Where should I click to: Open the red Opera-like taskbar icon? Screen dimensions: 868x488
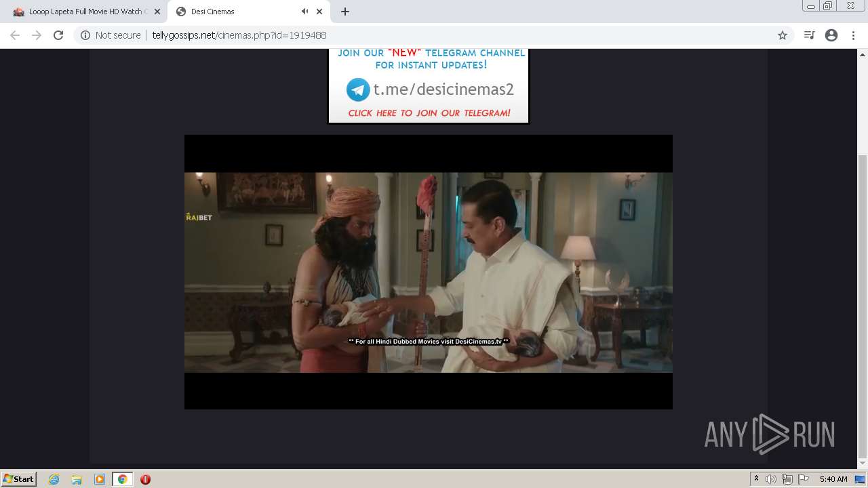click(x=145, y=479)
